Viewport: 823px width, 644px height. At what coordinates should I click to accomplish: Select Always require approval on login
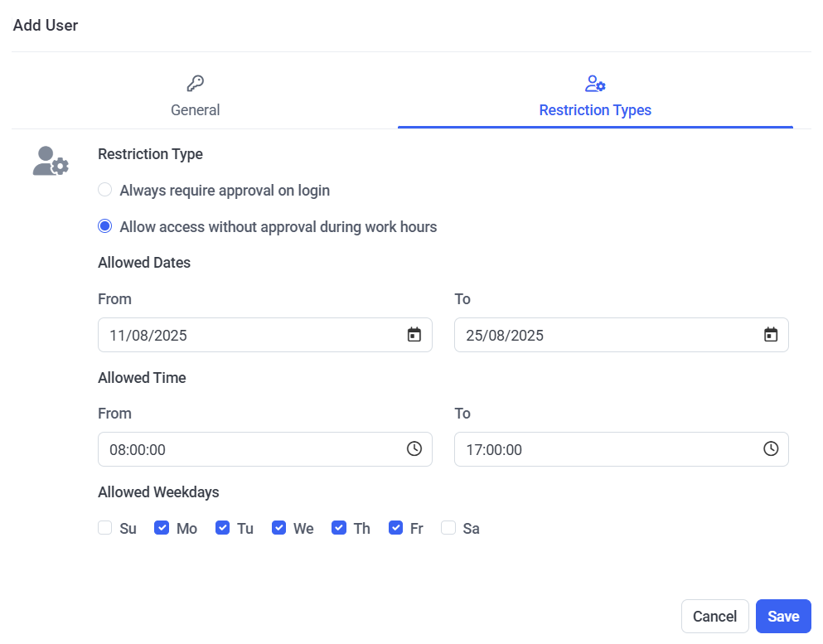pos(105,191)
